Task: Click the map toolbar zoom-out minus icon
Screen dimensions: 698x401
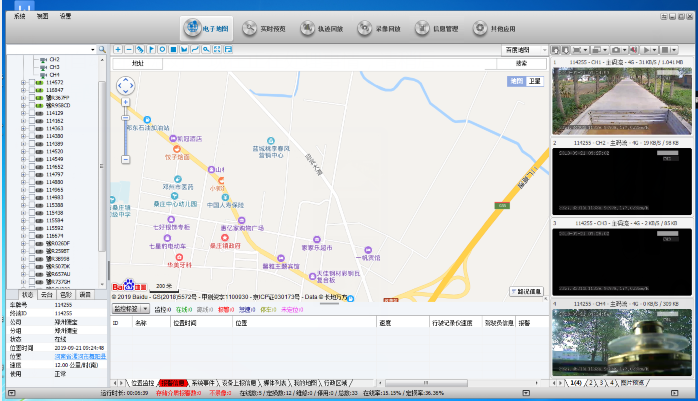Action: (129, 49)
